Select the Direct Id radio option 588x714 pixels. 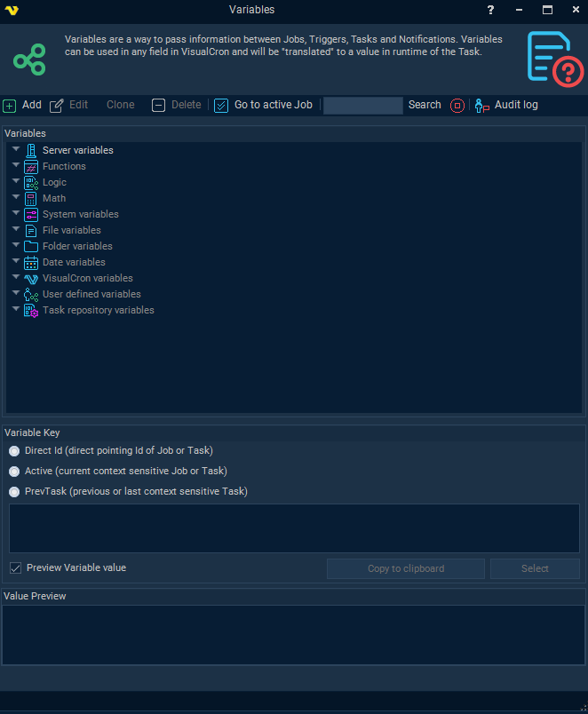pos(14,451)
